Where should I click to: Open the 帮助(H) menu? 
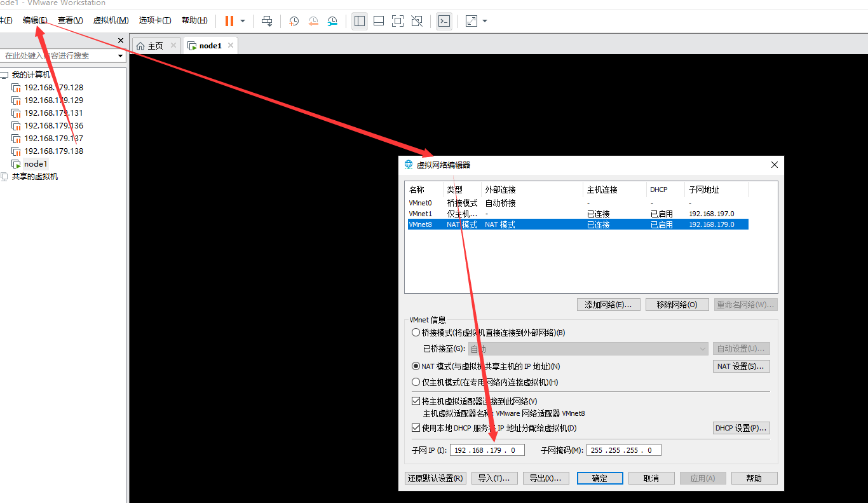point(194,20)
